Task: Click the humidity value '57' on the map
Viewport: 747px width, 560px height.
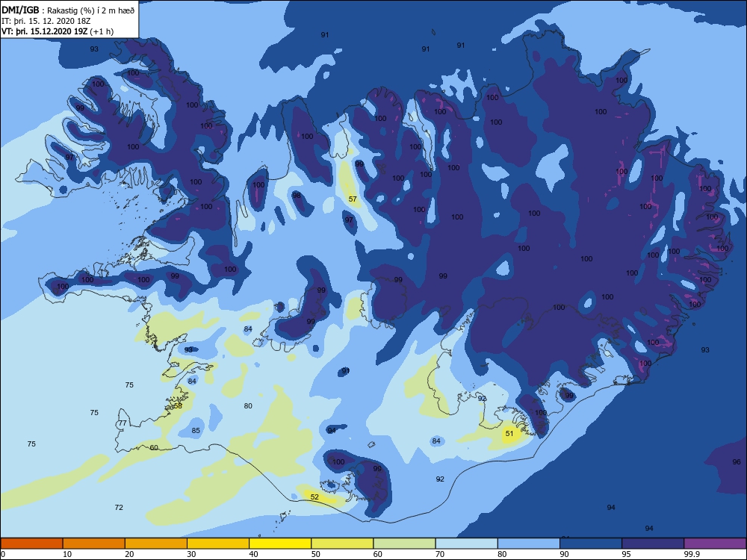Action: 353,199
